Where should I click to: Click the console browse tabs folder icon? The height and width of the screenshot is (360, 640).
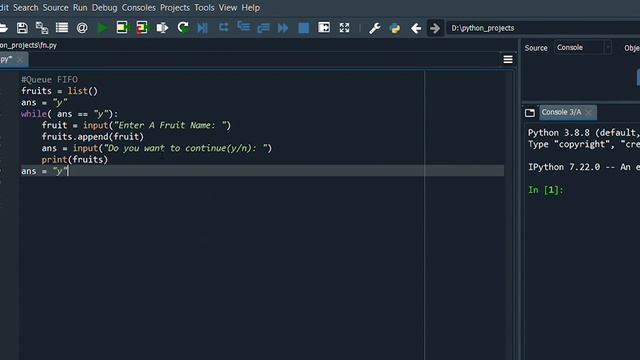point(530,113)
